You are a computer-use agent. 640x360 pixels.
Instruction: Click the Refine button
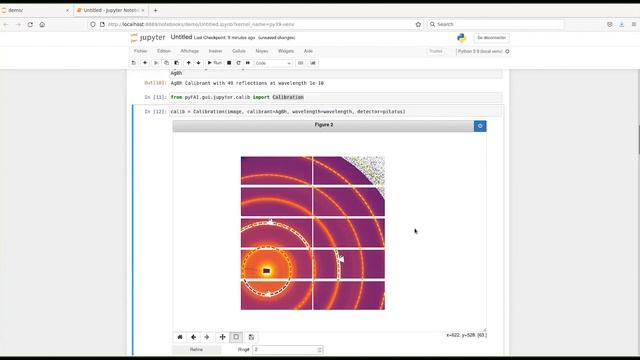pyautogui.click(x=196, y=350)
